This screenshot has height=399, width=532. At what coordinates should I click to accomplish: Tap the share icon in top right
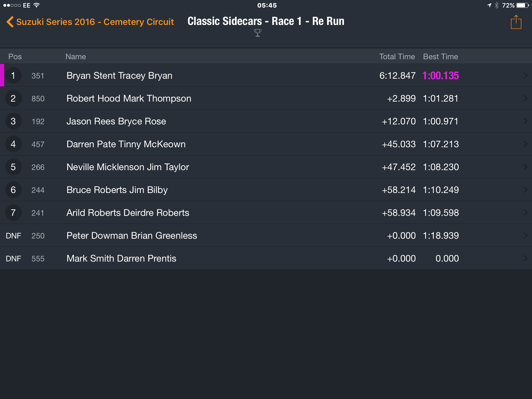tap(516, 22)
